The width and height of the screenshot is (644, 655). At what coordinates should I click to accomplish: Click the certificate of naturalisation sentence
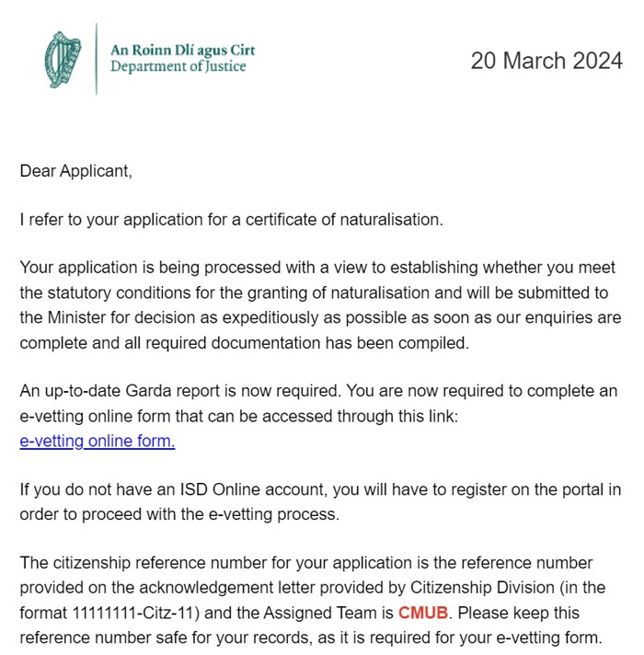point(231,219)
